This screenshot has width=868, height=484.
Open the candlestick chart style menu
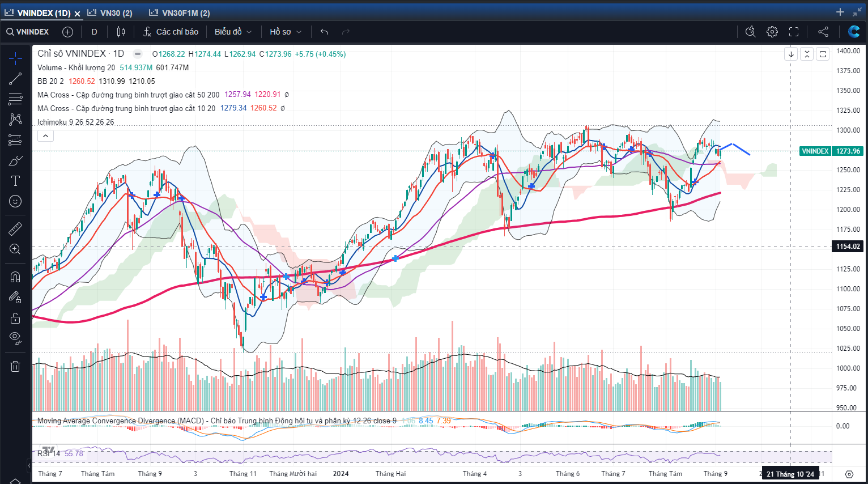coord(121,32)
